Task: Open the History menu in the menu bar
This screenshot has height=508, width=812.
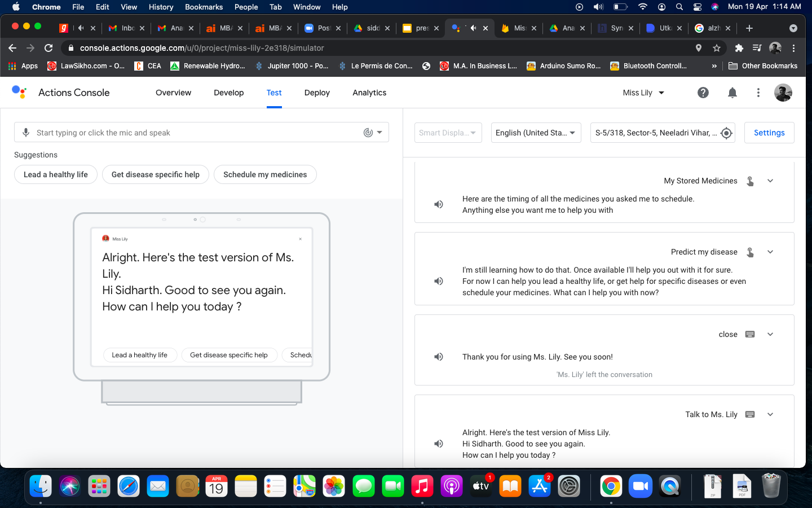Action: 161,7
